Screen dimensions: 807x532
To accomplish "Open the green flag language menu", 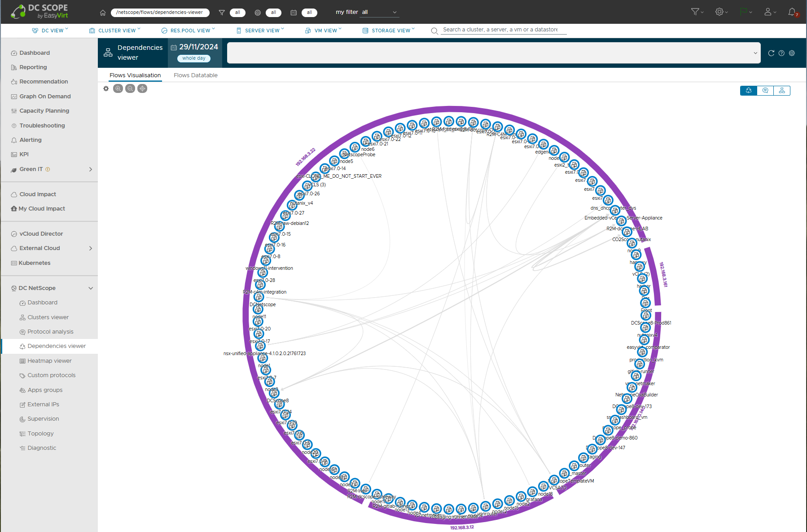I will (x=746, y=12).
